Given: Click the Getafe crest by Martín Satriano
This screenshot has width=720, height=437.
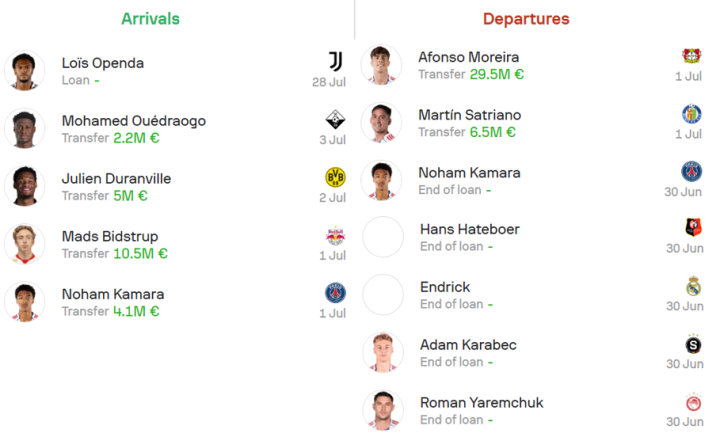Looking at the screenshot, I should (x=692, y=113).
